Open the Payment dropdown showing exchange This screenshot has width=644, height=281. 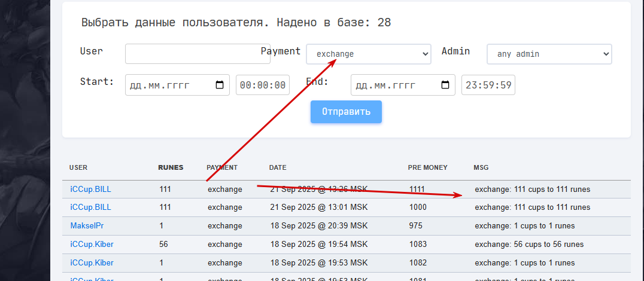pyautogui.click(x=369, y=54)
